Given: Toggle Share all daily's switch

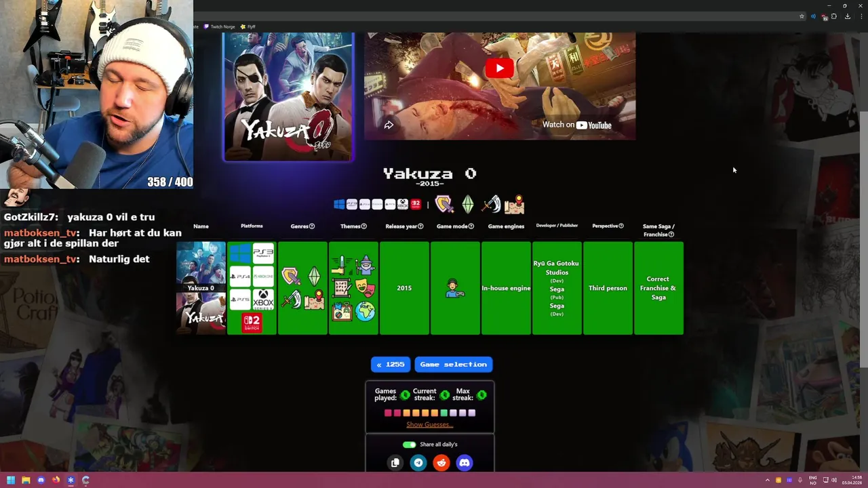Looking at the screenshot, I should [x=409, y=445].
